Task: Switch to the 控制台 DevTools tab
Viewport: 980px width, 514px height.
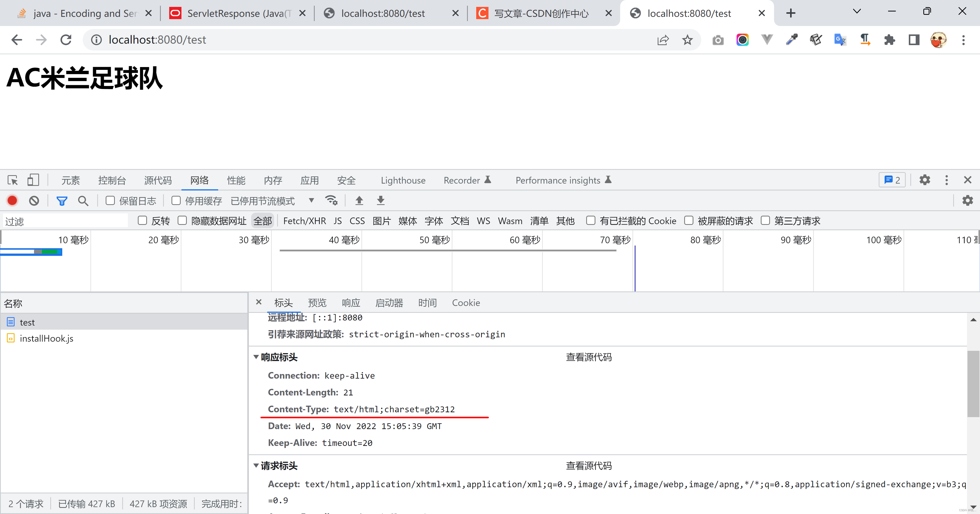Action: [112, 180]
